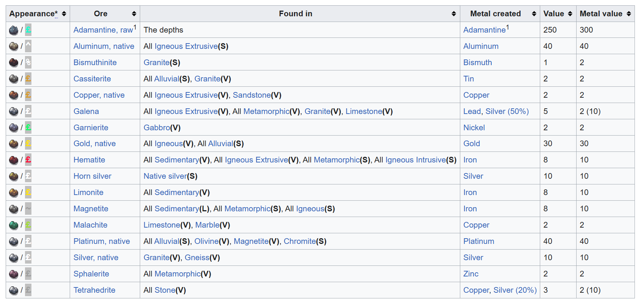
Task: Open the Hematite ore link
Action: point(89,160)
